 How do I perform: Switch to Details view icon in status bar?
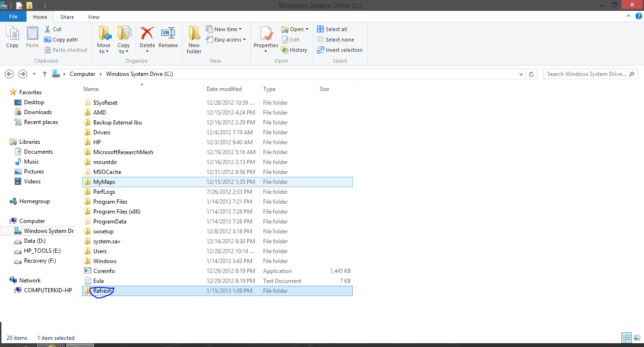[627, 338]
